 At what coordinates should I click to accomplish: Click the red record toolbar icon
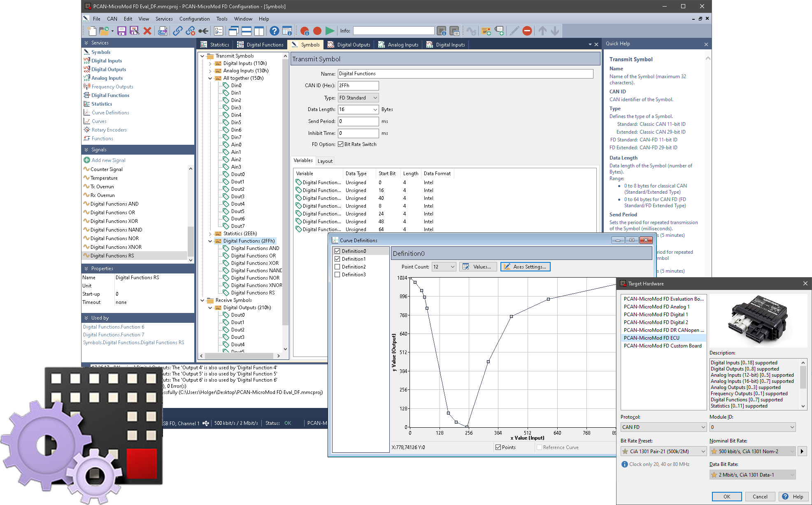(x=317, y=31)
